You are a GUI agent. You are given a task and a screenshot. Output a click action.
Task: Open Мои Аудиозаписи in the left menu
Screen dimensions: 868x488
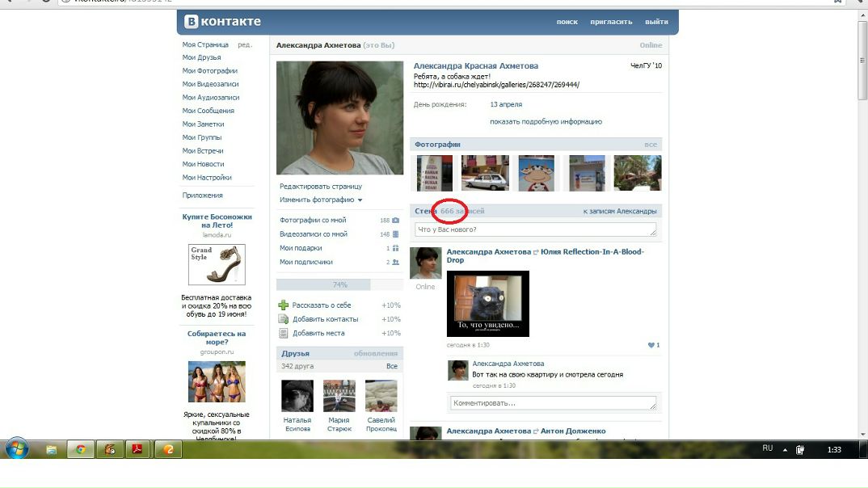[211, 98]
